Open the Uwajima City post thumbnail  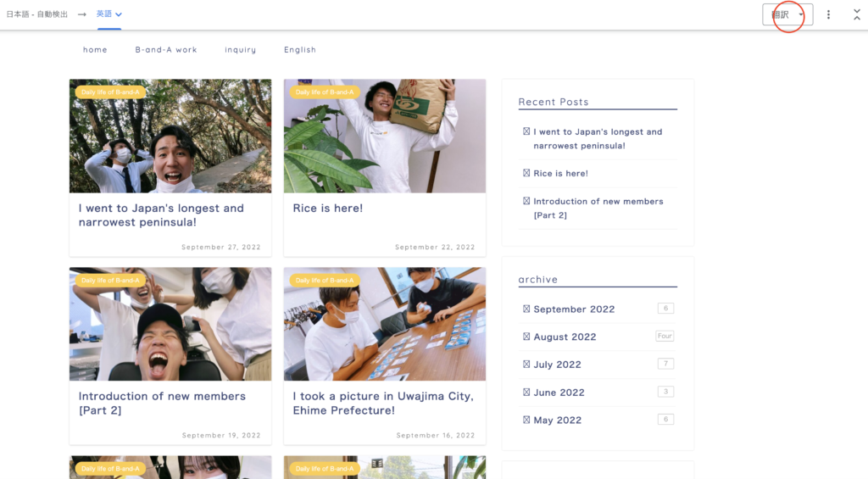(385, 324)
